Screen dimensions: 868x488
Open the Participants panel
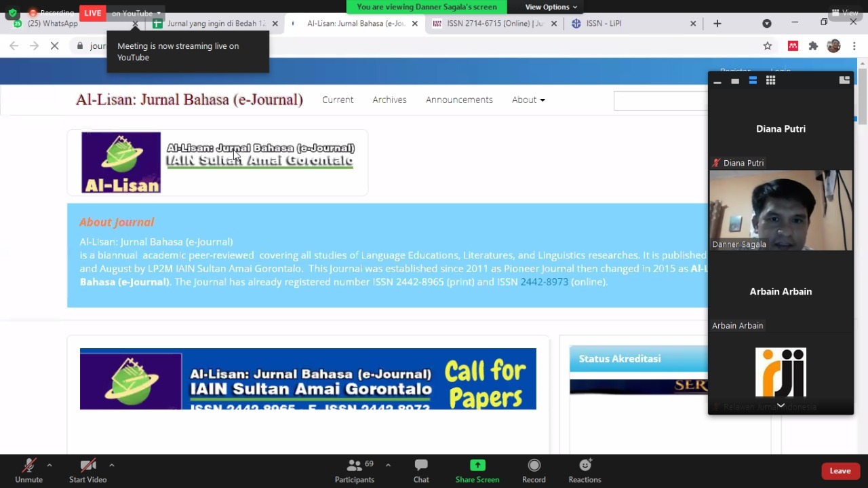point(355,470)
